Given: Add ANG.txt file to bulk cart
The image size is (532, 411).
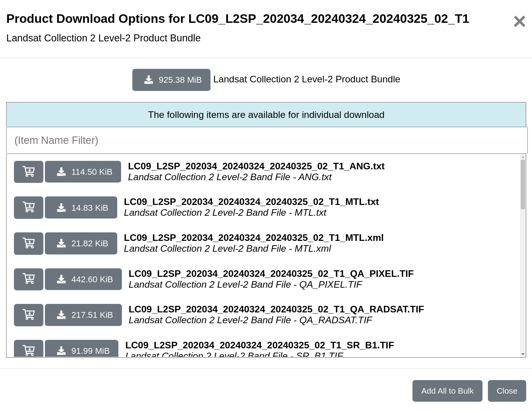Looking at the screenshot, I should click(29, 172).
